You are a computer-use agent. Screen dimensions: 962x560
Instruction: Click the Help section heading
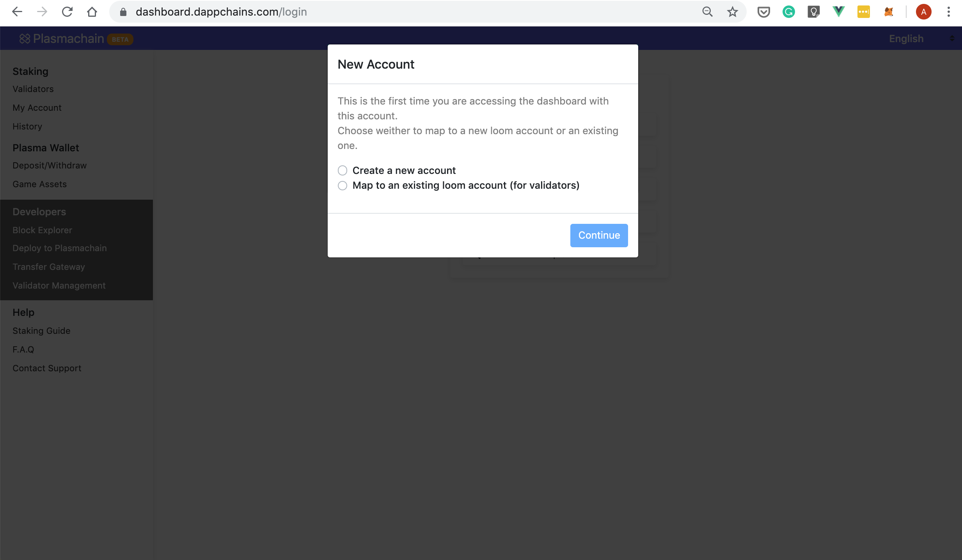(23, 312)
